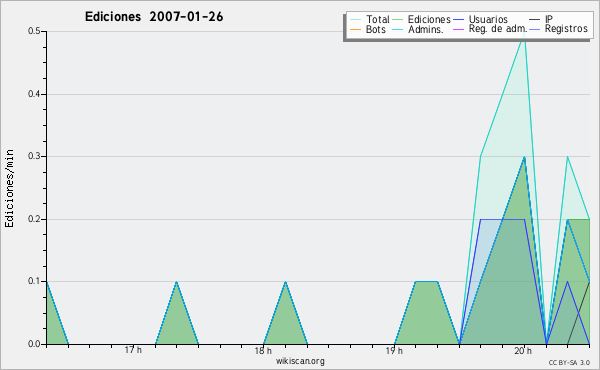Click the blue Usuarios legend line swatch
Viewport: 600px width, 370px height.
point(458,20)
